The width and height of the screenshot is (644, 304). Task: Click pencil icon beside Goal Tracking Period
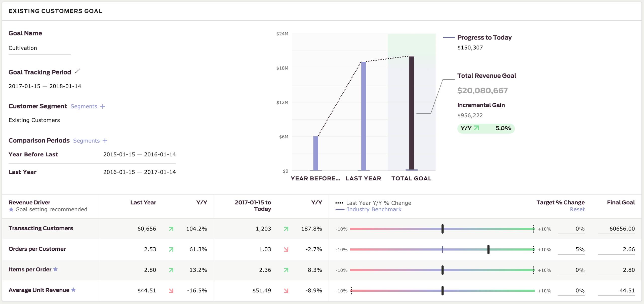[77, 71]
